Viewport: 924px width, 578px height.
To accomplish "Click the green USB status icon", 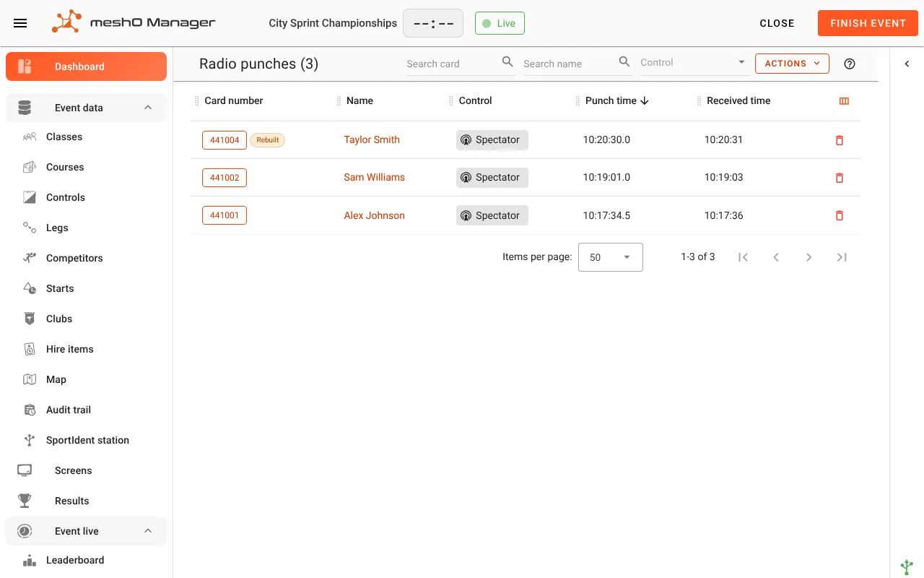I will coord(907,567).
